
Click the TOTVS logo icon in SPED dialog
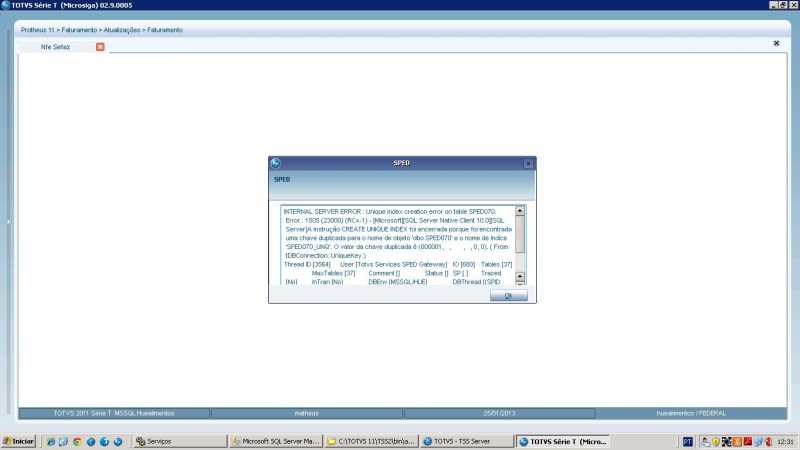tap(276, 163)
